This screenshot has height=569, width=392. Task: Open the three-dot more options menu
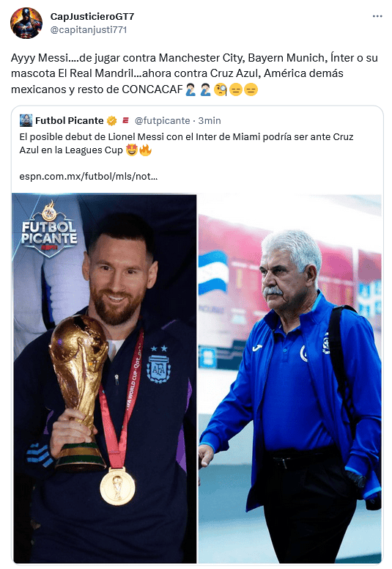[377, 16]
